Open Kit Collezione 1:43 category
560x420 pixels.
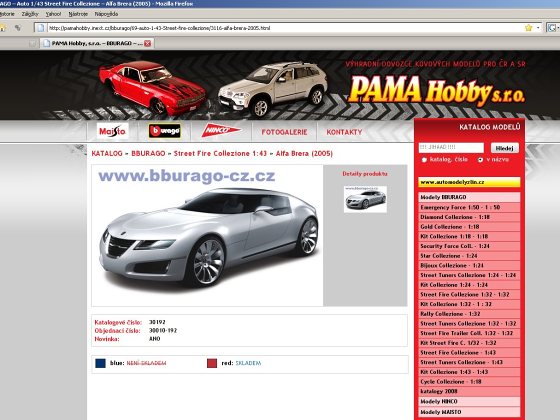click(x=469, y=372)
